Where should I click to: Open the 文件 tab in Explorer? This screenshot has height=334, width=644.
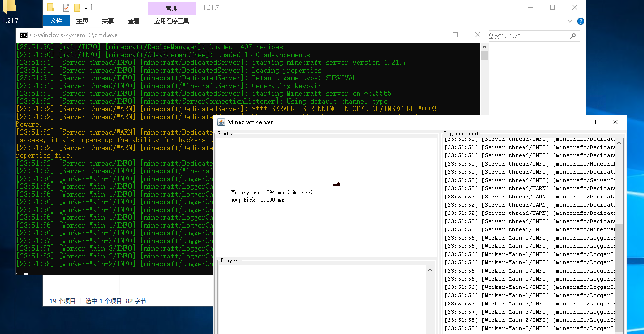point(56,21)
